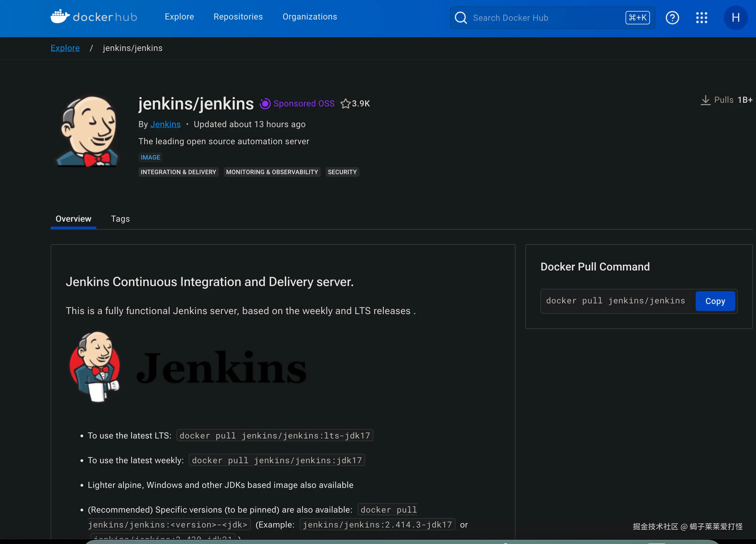Click the search magnifier icon
This screenshot has height=544, width=756.
click(x=461, y=18)
